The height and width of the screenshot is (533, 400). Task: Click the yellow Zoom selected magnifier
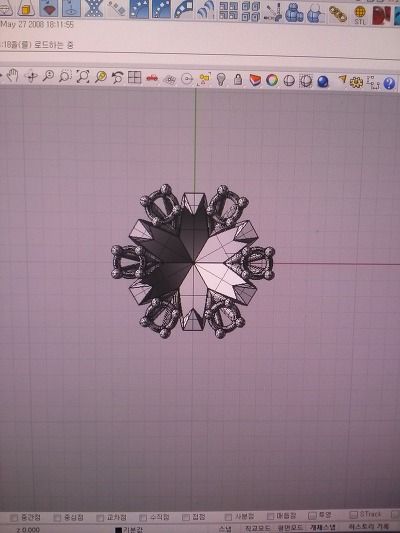(100, 77)
